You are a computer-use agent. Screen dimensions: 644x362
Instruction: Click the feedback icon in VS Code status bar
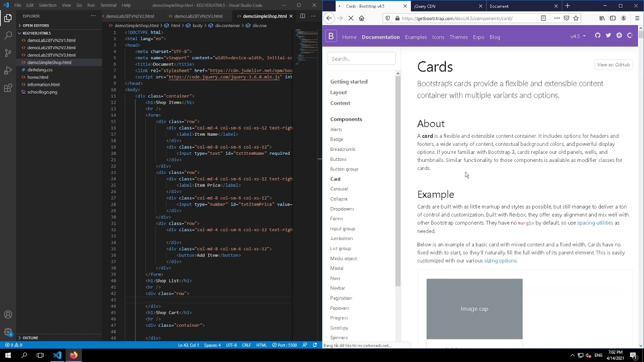(305, 345)
